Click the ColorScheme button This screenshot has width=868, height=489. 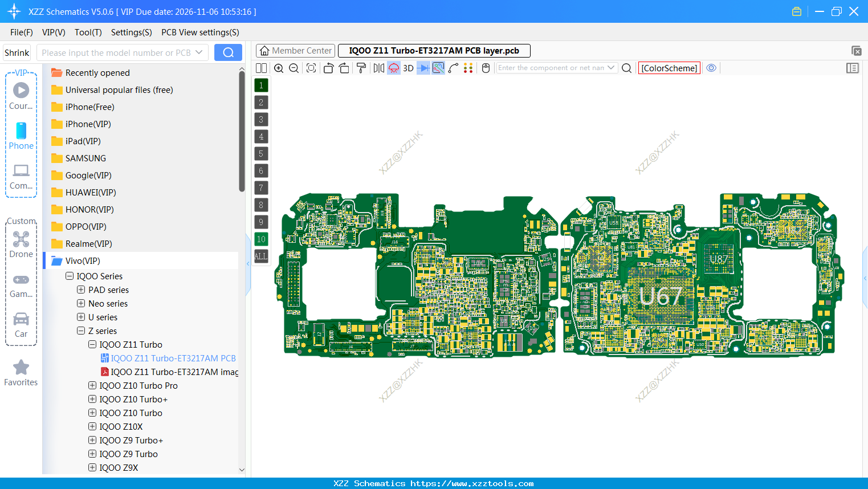[669, 67]
